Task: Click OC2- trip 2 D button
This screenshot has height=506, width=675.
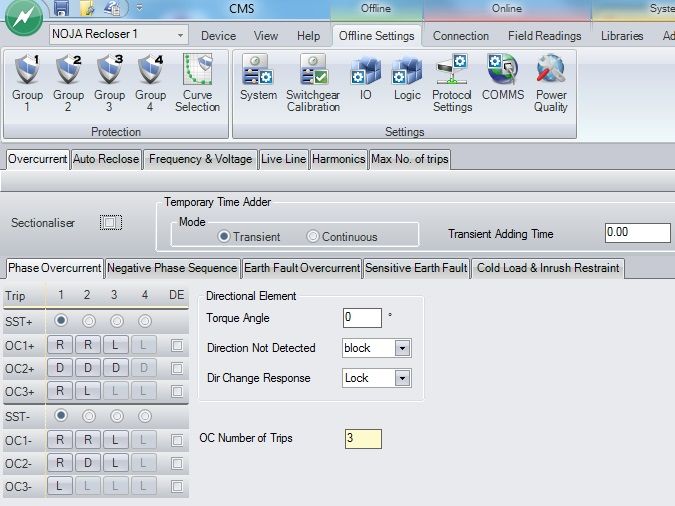Action: point(87,463)
